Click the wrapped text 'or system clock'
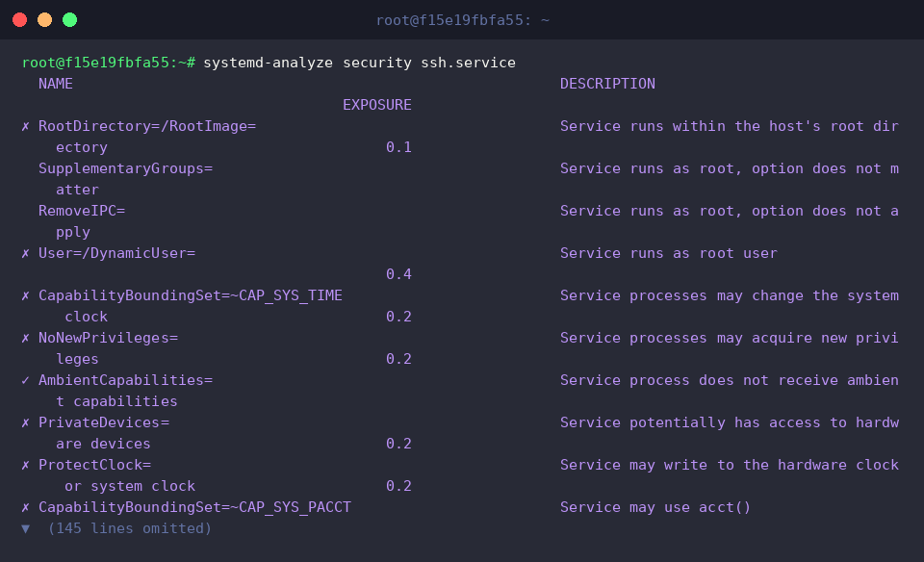The height and width of the screenshot is (562, 924). tap(130, 487)
